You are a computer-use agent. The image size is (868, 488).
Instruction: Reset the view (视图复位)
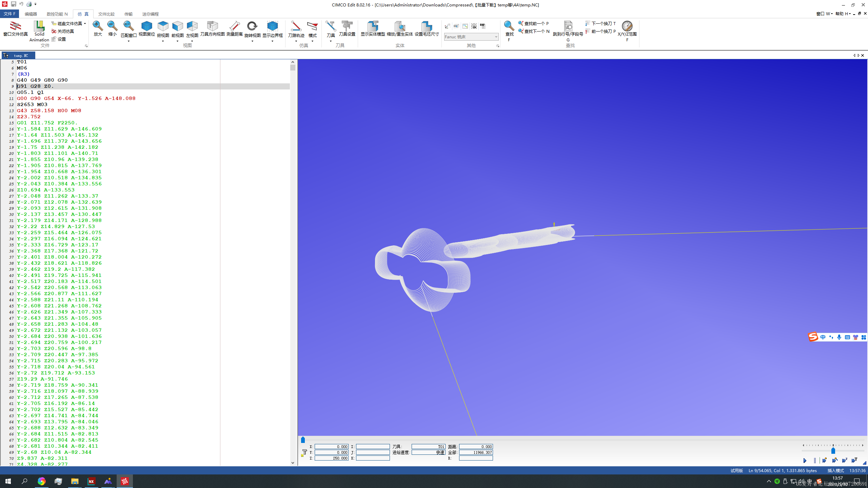coord(146,28)
